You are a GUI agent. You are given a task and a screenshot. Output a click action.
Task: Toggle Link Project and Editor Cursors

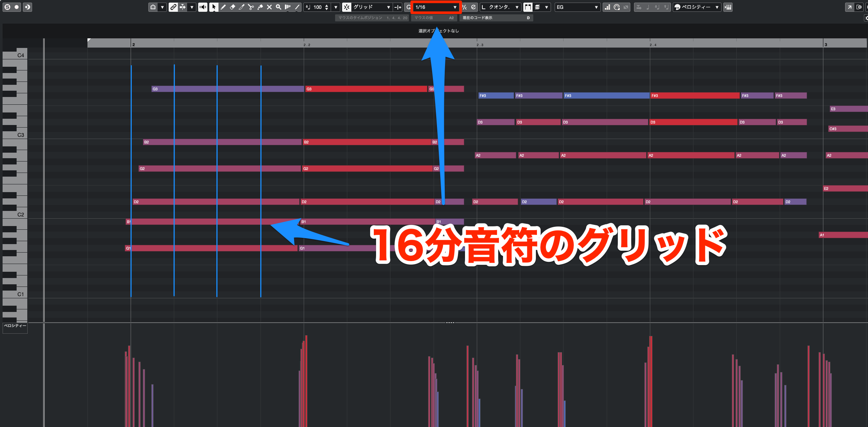(173, 7)
